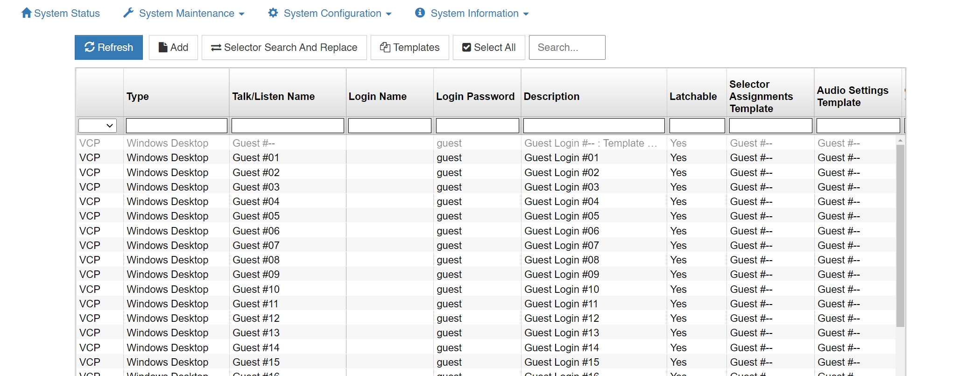Image resolution: width=980 pixels, height=376 pixels.
Task: Open System Information menu
Action: [472, 13]
